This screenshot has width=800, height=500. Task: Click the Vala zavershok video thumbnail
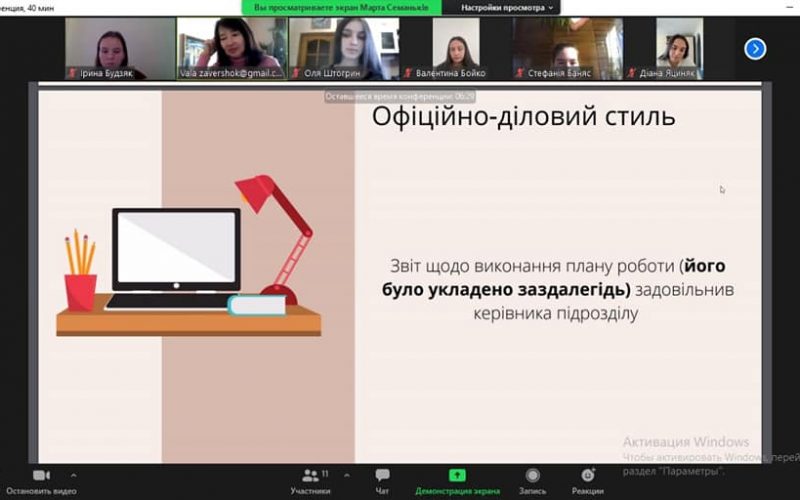pos(231,47)
